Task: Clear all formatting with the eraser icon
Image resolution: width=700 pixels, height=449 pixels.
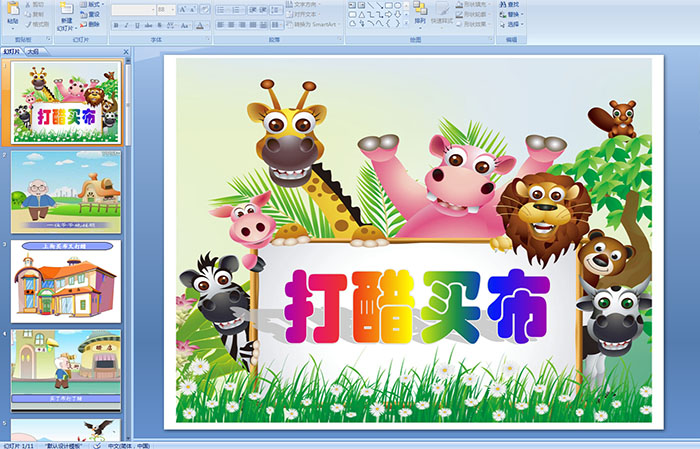Action: [205, 9]
